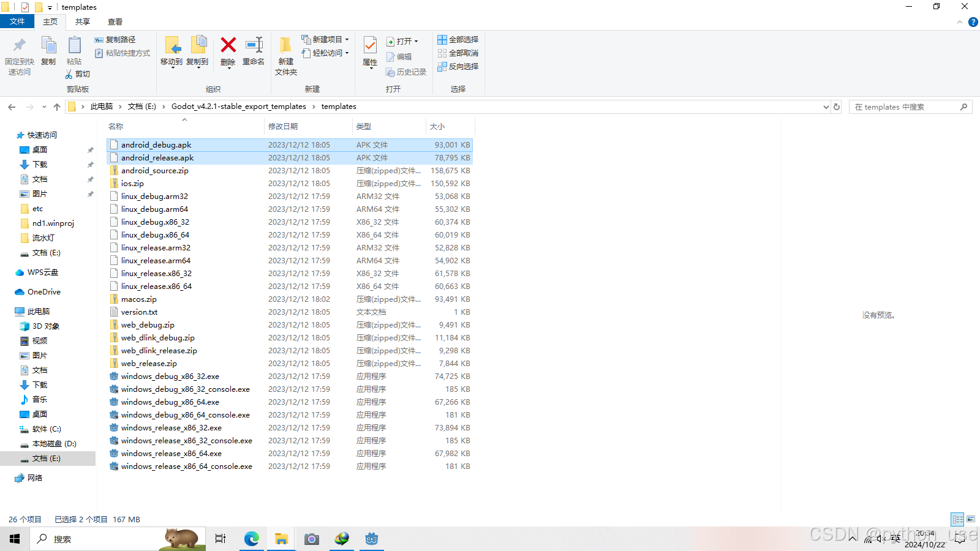This screenshot has width=980, height=551.
Task: Click the New folder icon
Action: click(285, 45)
